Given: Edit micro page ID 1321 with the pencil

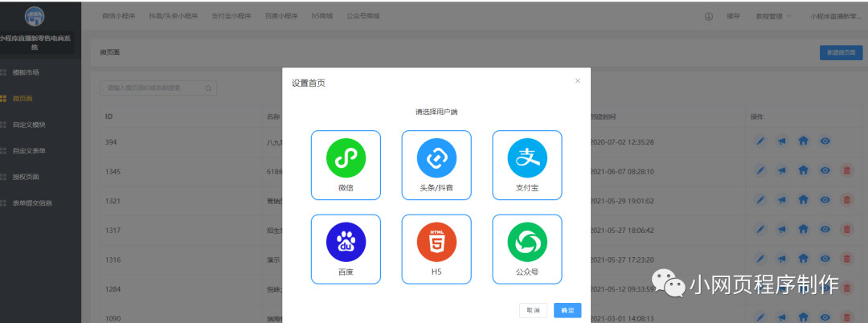Looking at the screenshot, I should [x=760, y=200].
